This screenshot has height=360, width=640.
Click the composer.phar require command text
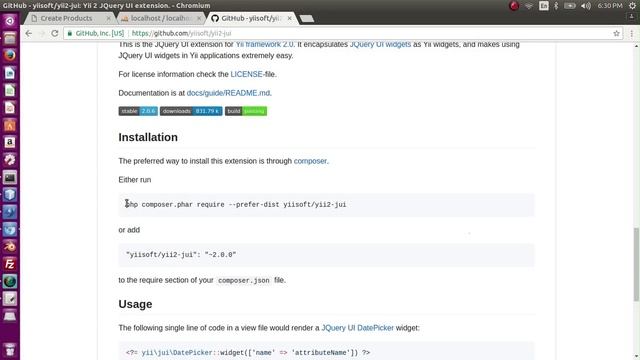(236, 204)
